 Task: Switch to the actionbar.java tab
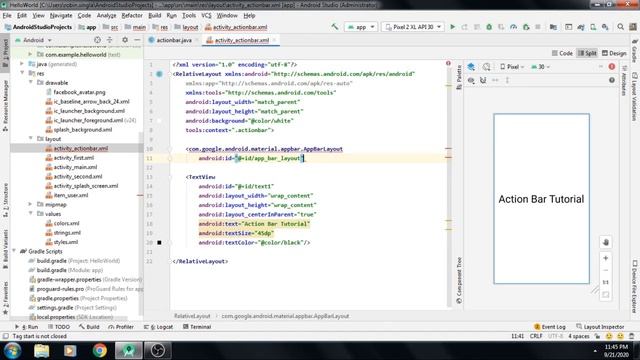pyautogui.click(x=174, y=40)
